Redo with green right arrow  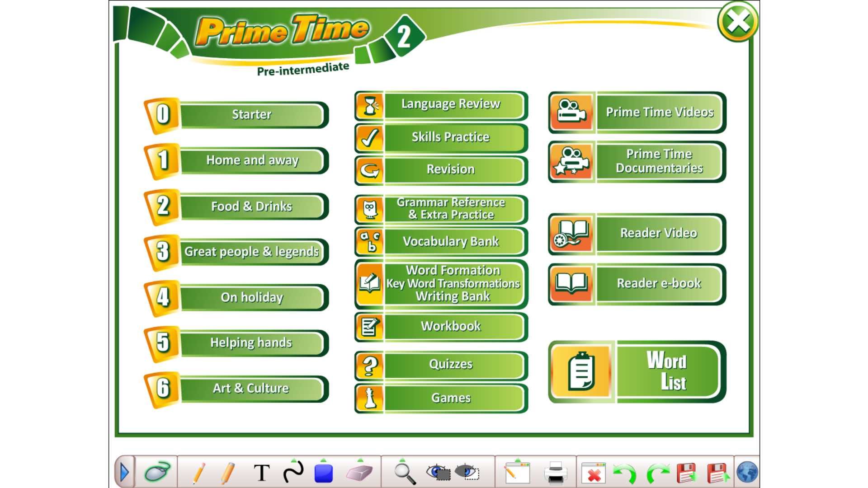pos(657,473)
